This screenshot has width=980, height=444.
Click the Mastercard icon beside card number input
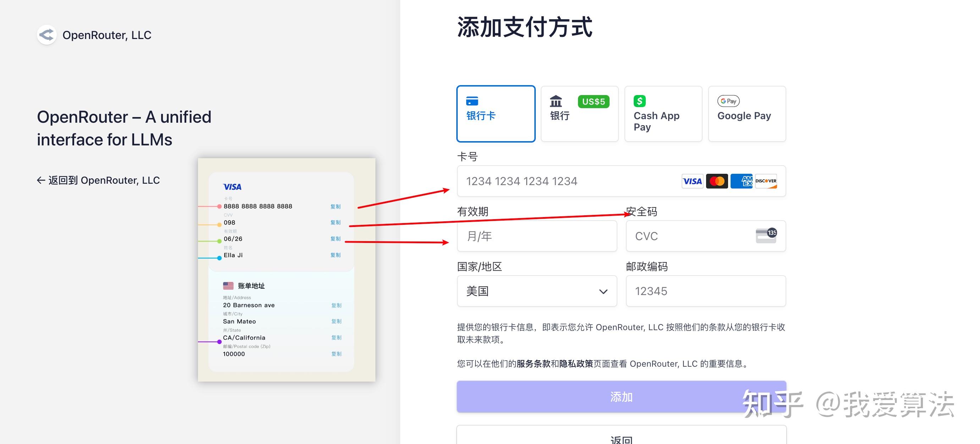tap(716, 181)
